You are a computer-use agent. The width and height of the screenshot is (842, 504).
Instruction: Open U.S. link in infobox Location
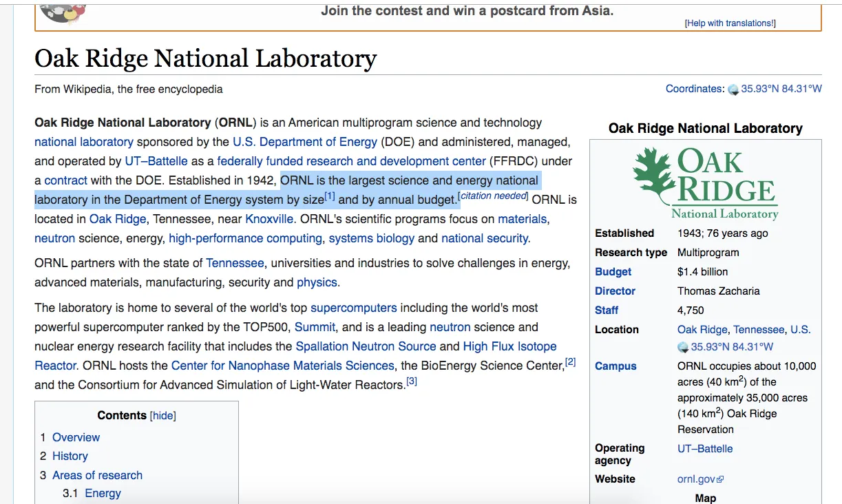tap(801, 330)
